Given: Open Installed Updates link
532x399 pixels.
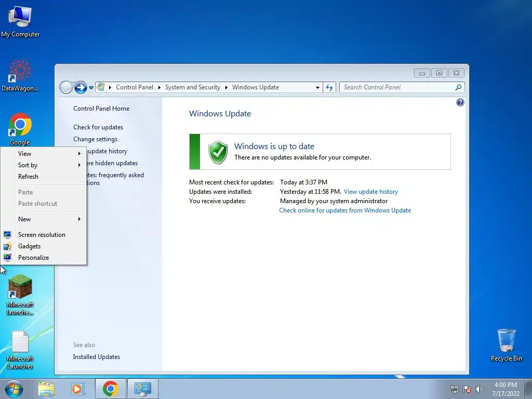Looking at the screenshot, I should coord(96,357).
